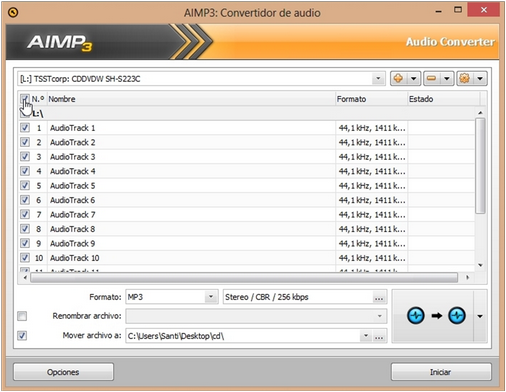Open dropdown arrow next to add icon

414,79
